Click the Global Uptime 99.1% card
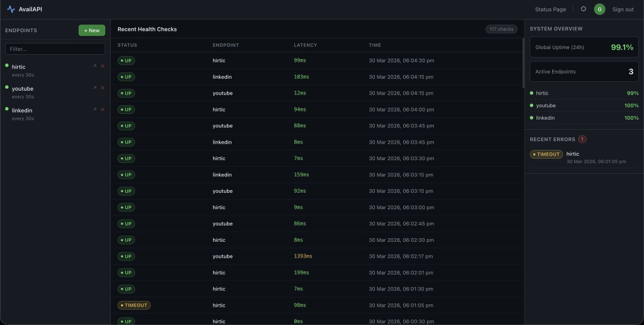 (584, 47)
